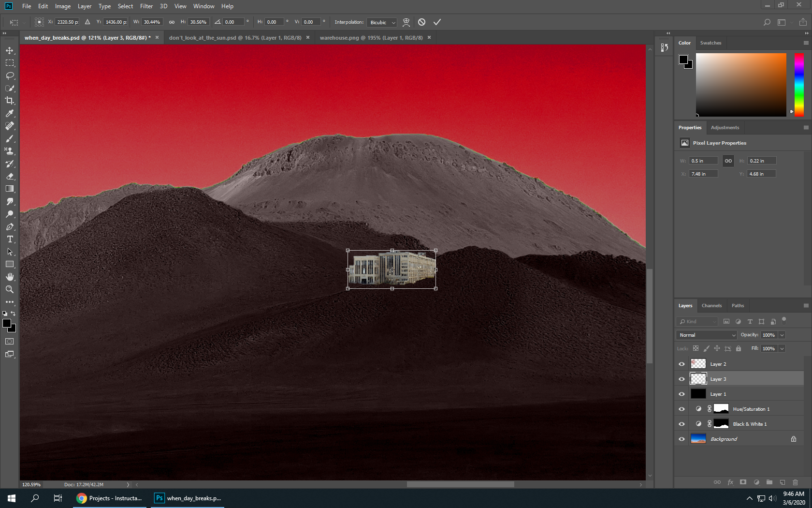Viewport: 812px width, 508px height.
Task: Click the rotation angle input field
Action: 233,22
